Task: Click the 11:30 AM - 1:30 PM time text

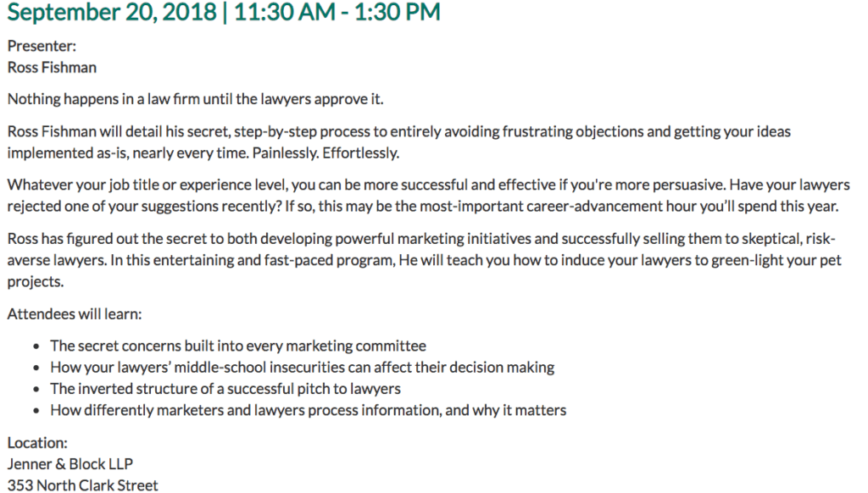Action: pyautogui.click(x=337, y=12)
